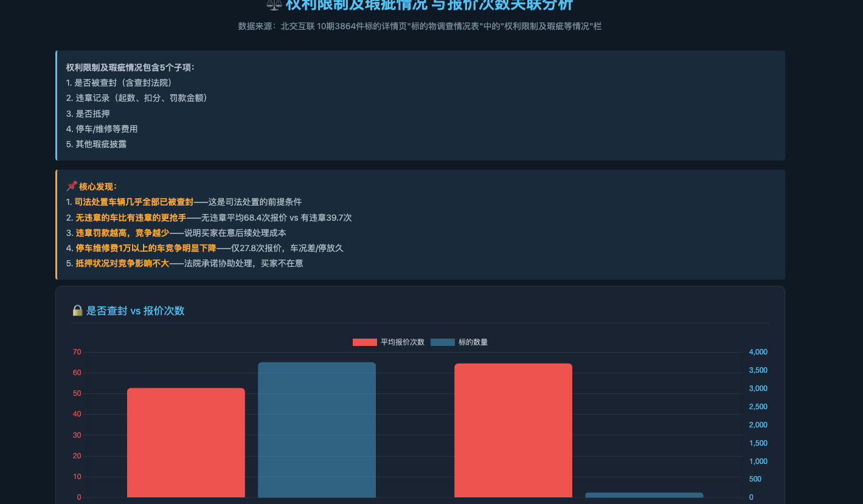The height and width of the screenshot is (504, 863).
Task: Click the tall blue bar in chart
Action: click(x=317, y=430)
